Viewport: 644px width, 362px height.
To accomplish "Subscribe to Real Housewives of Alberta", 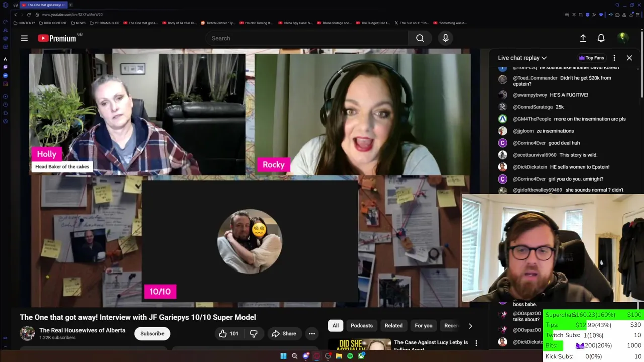I will click(152, 334).
